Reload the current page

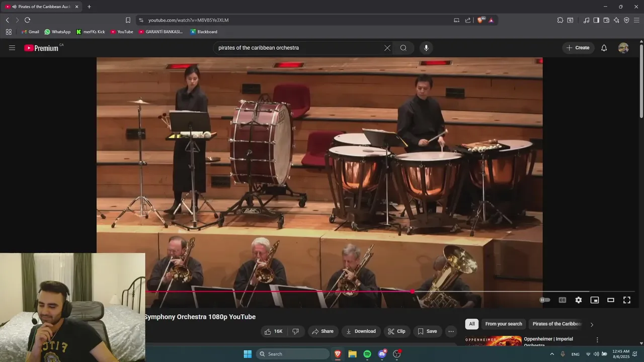pyautogui.click(x=27, y=20)
